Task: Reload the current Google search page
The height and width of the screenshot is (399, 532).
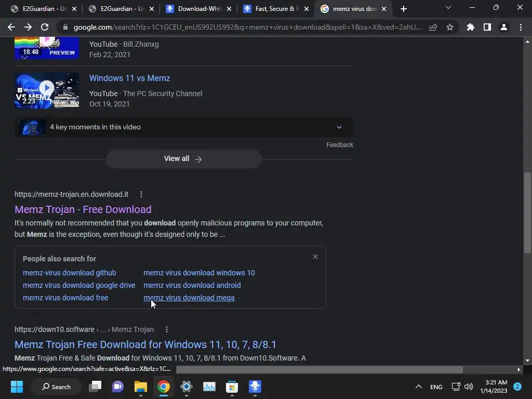Action: pos(45,27)
